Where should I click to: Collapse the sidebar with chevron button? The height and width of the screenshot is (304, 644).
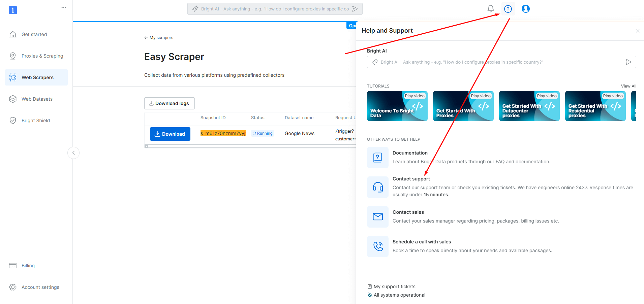pyautogui.click(x=73, y=153)
